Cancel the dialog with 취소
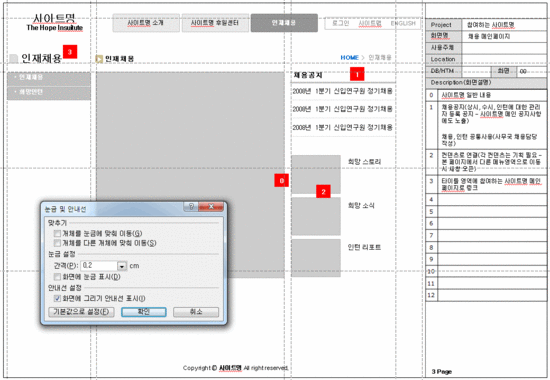Image resolution: width=550 pixels, height=380 pixels. click(196, 312)
